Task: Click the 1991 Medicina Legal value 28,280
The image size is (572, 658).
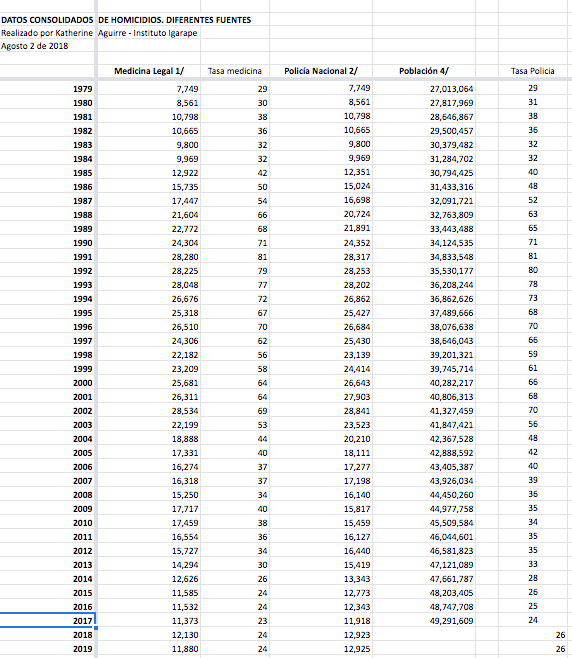Action: (185, 257)
